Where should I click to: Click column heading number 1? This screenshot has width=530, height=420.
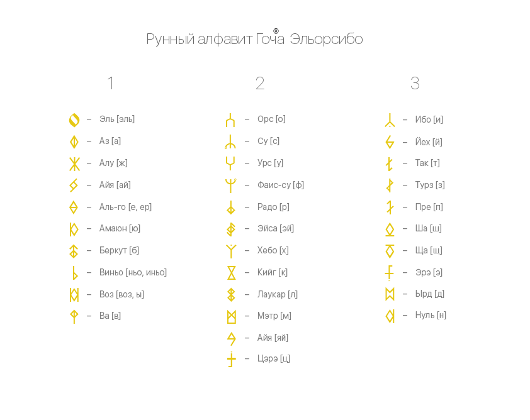pyautogui.click(x=110, y=83)
